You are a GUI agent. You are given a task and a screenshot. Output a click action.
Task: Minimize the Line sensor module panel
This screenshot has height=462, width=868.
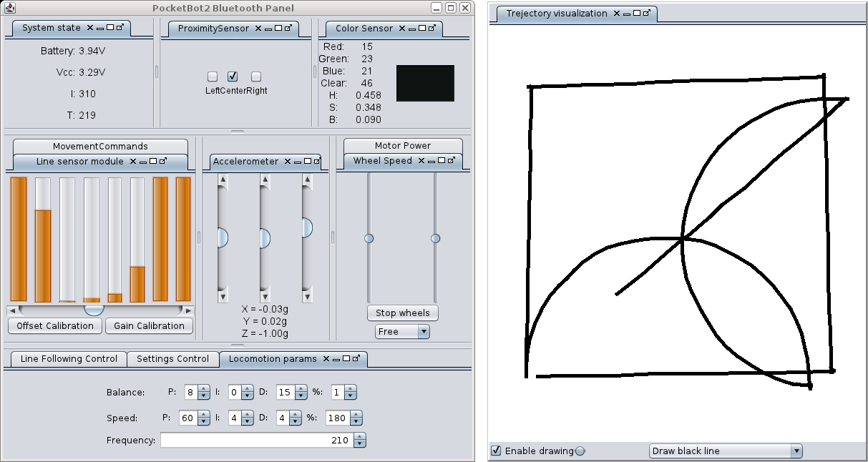pyautogui.click(x=142, y=162)
